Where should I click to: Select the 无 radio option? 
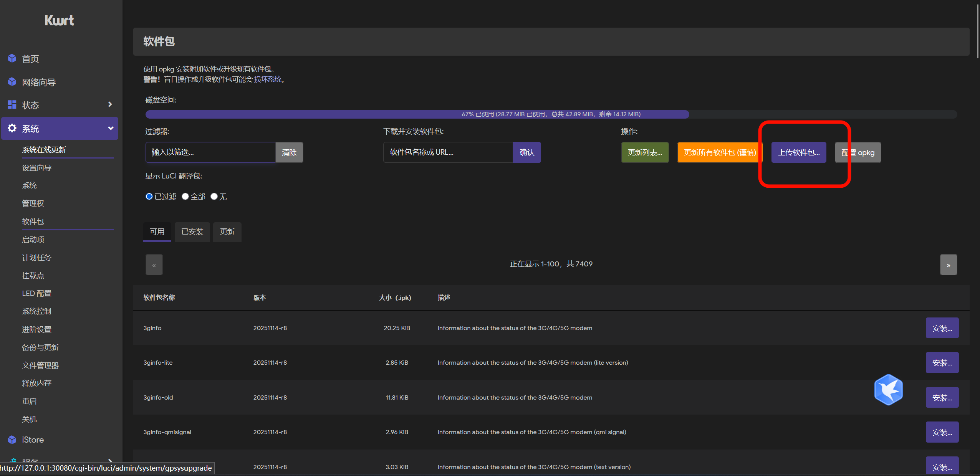click(214, 197)
